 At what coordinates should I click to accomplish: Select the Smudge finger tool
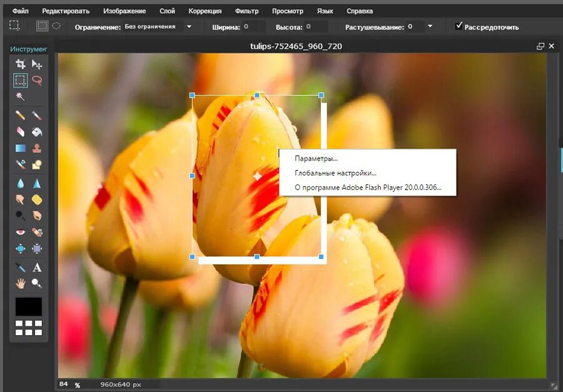[21, 199]
